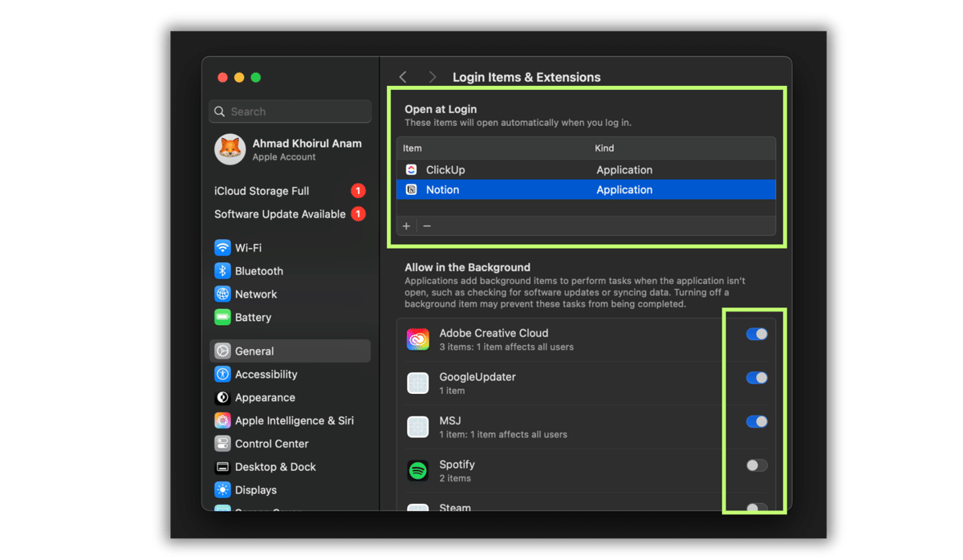The height and width of the screenshot is (560, 963).
Task: Open Network settings in sidebar
Action: [x=255, y=294]
